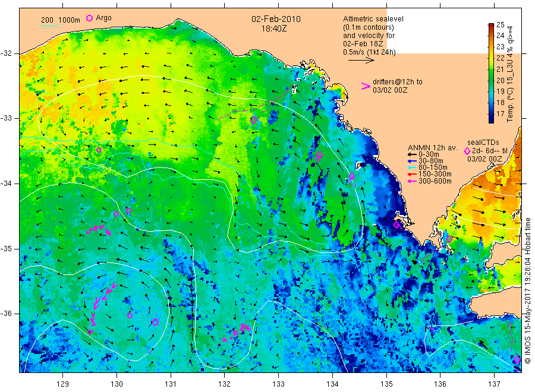535x392 pixels.
Task: Click seal CTD diamond near 132.5E, 33S
Action: pyautogui.click(x=254, y=120)
